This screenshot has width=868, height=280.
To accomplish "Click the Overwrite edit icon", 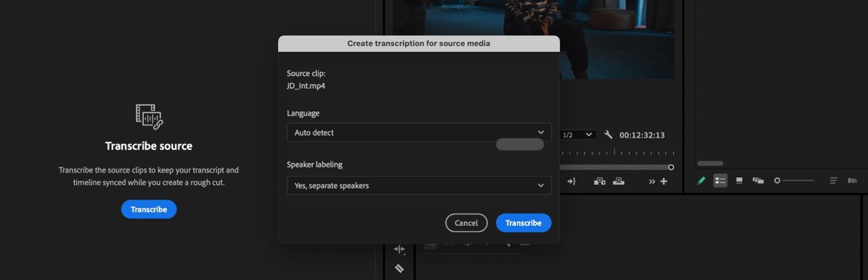I will tap(619, 181).
